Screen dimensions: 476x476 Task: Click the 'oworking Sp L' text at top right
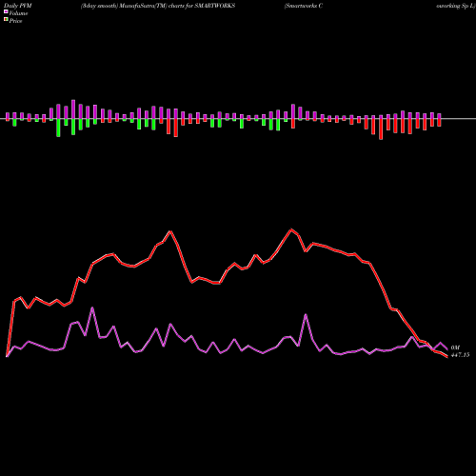click(x=456, y=6)
